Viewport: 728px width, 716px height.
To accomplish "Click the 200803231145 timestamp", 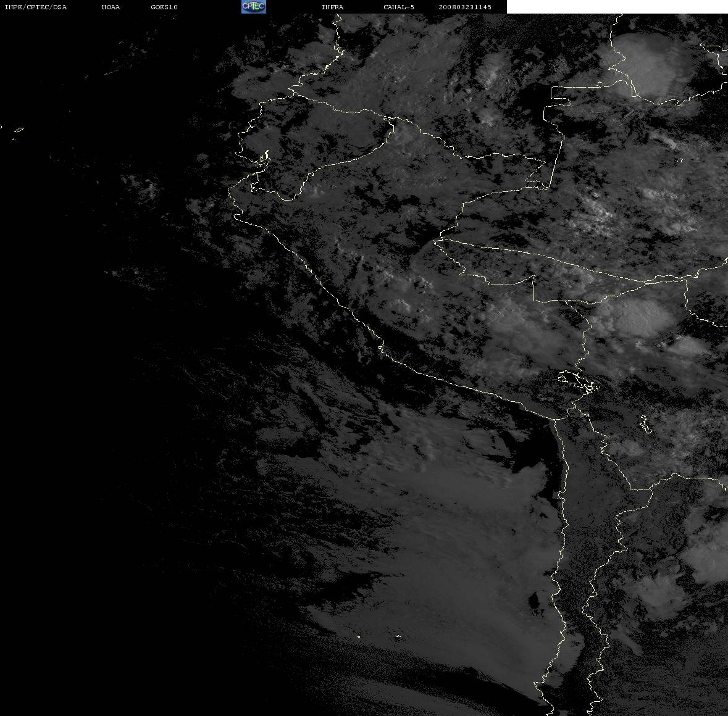I will [465, 7].
